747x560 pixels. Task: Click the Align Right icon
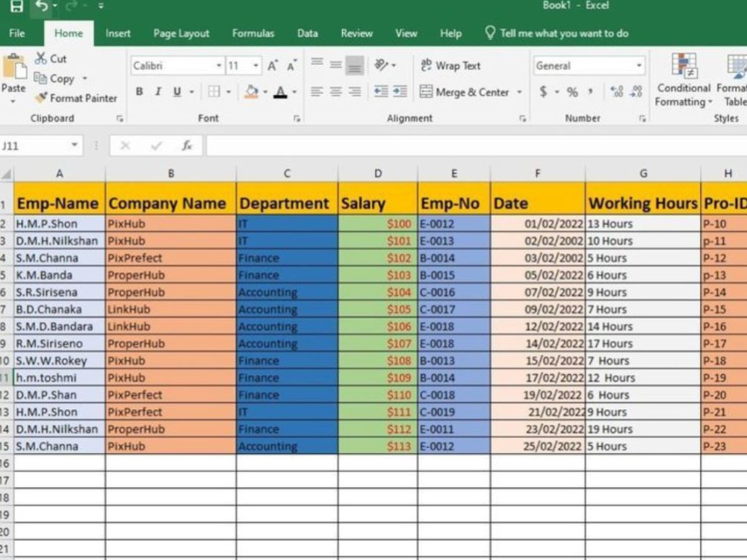(x=354, y=91)
